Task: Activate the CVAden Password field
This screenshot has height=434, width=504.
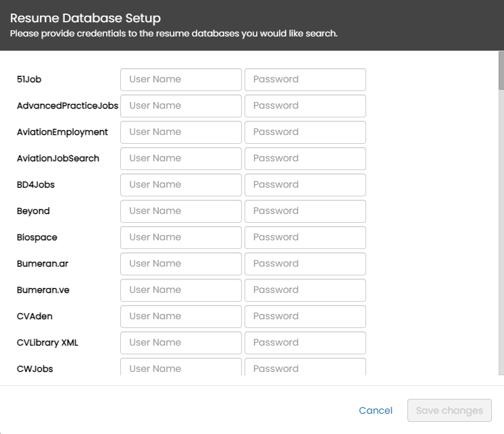Action: pyautogui.click(x=305, y=317)
